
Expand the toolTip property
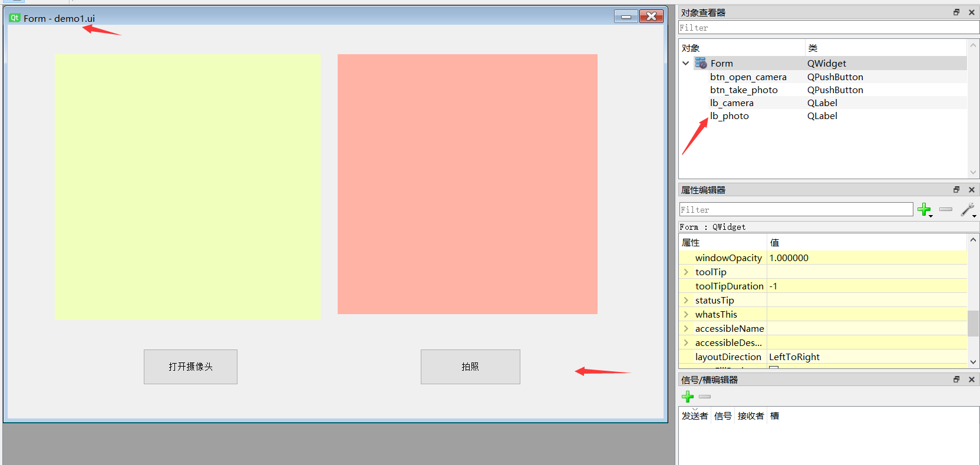[x=686, y=272]
